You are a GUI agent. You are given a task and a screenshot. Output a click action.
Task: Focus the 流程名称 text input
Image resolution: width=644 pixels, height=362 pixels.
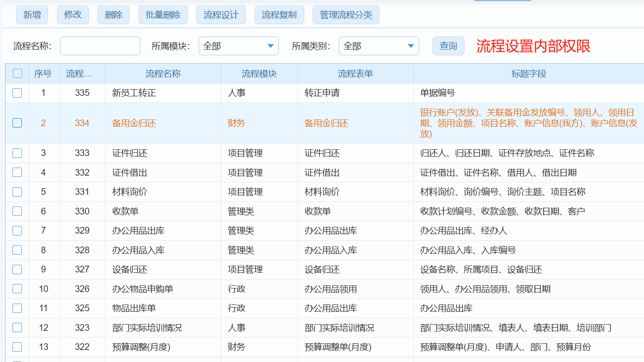pyautogui.click(x=100, y=46)
